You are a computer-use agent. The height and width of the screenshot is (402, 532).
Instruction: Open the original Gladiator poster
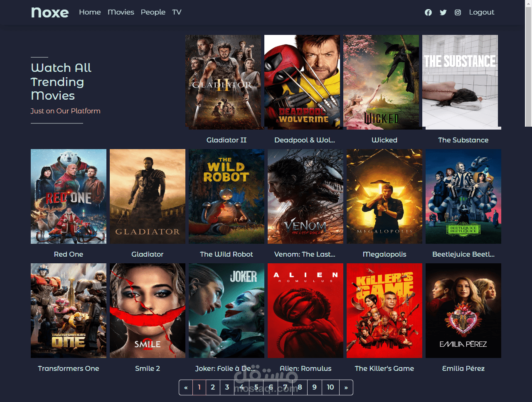coord(148,196)
